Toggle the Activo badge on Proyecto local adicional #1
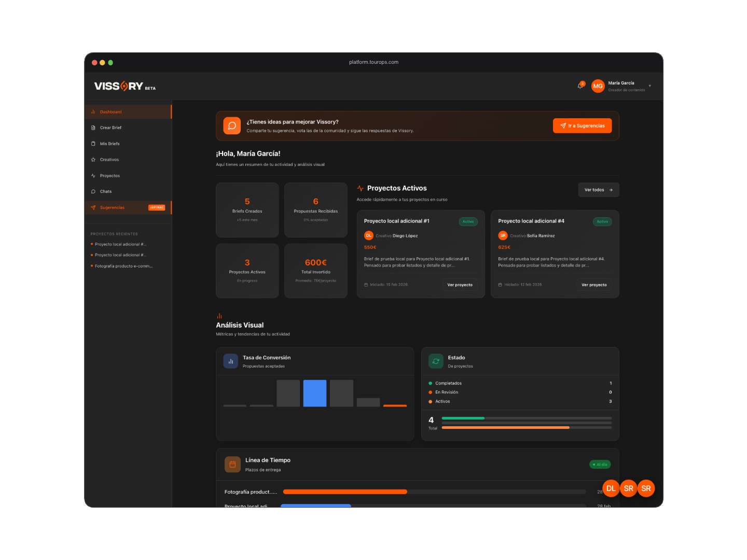The image size is (747, 560). click(468, 221)
